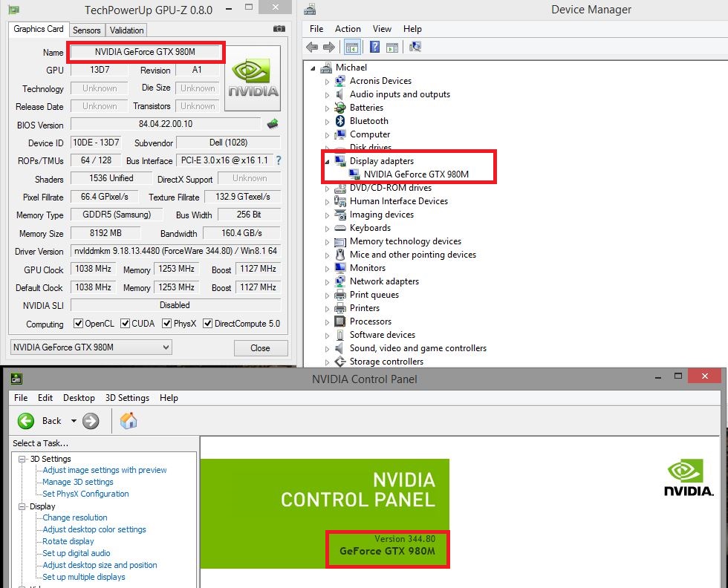Click the Bus Interface question mark icon

(278, 160)
